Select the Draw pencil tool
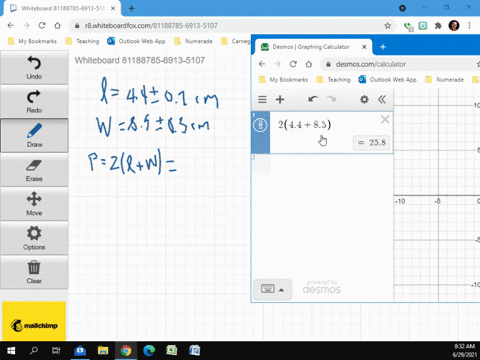Image resolution: width=480 pixels, height=360 pixels. [x=34, y=136]
